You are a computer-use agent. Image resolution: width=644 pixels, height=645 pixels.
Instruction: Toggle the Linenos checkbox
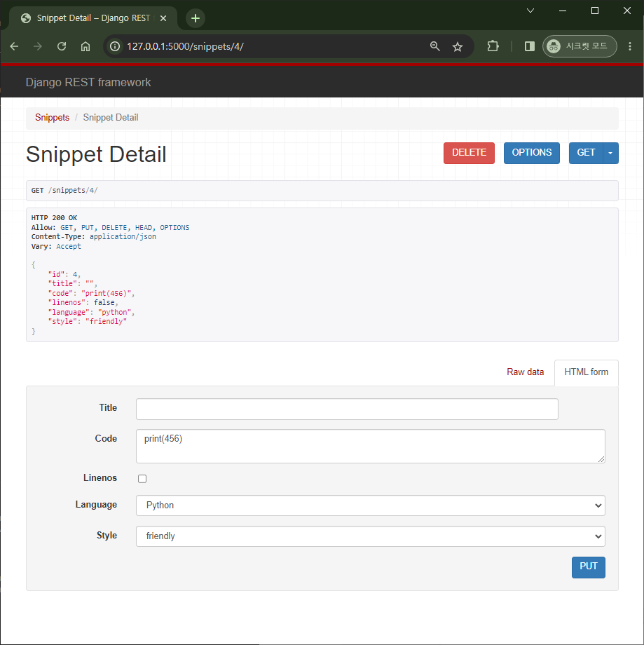pyautogui.click(x=142, y=478)
